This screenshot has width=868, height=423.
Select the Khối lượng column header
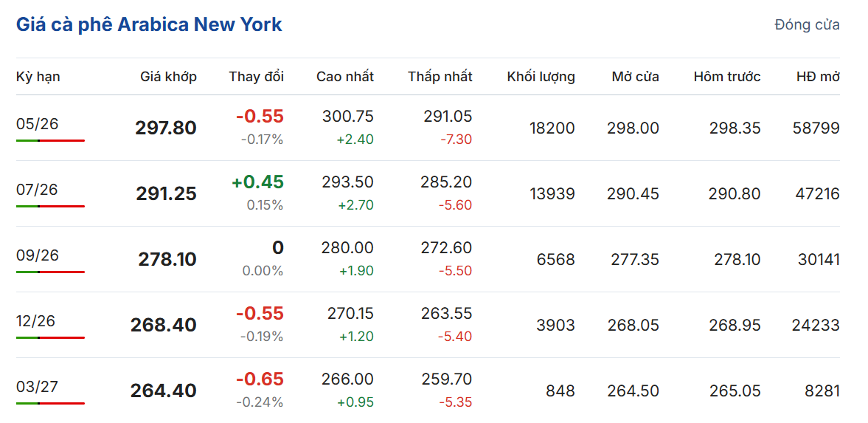(x=541, y=77)
